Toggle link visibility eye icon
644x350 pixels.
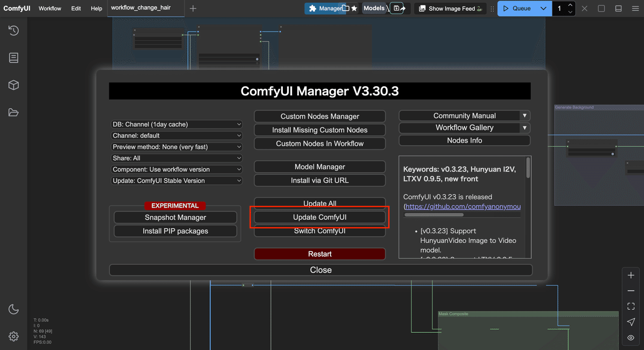click(x=631, y=338)
